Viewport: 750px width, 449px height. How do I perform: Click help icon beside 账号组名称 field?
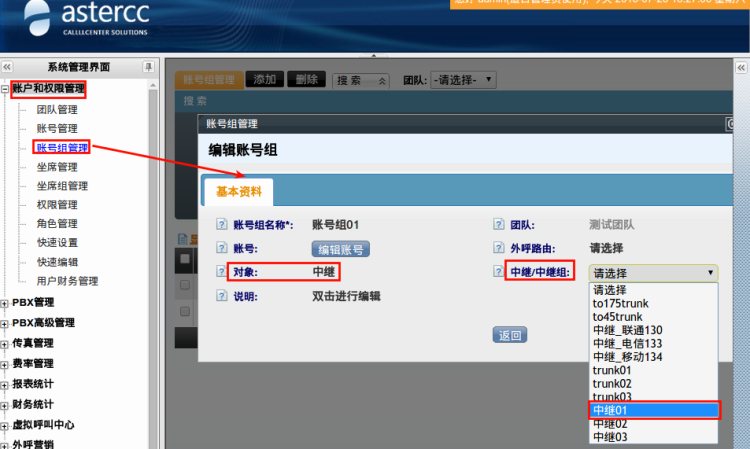(x=222, y=225)
